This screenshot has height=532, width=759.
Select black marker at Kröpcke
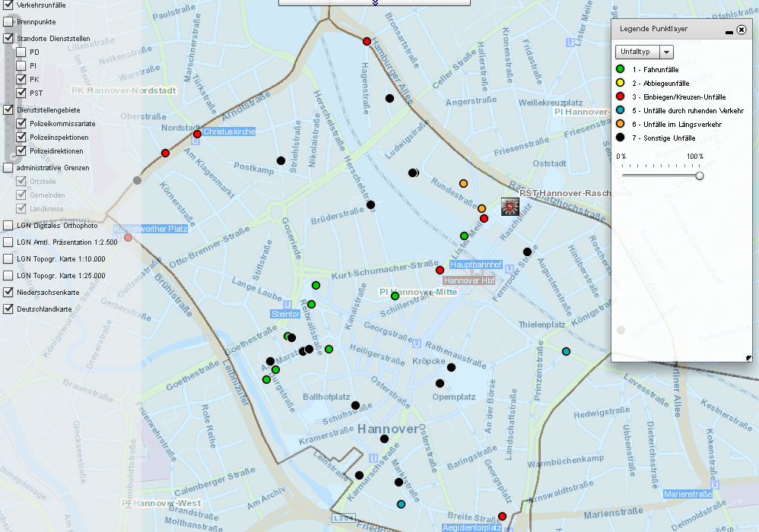451,368
